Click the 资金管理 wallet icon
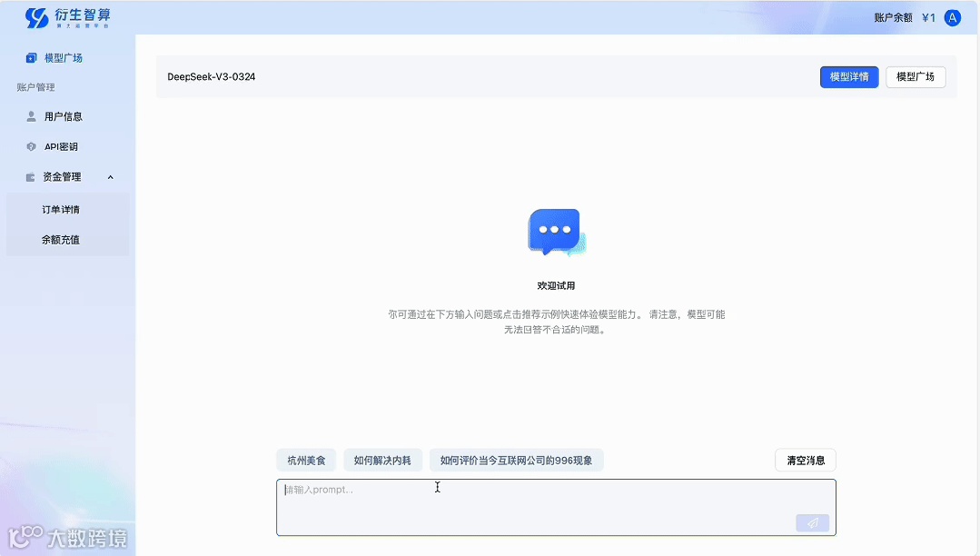The image size is (980, 556). click(30, 177)
